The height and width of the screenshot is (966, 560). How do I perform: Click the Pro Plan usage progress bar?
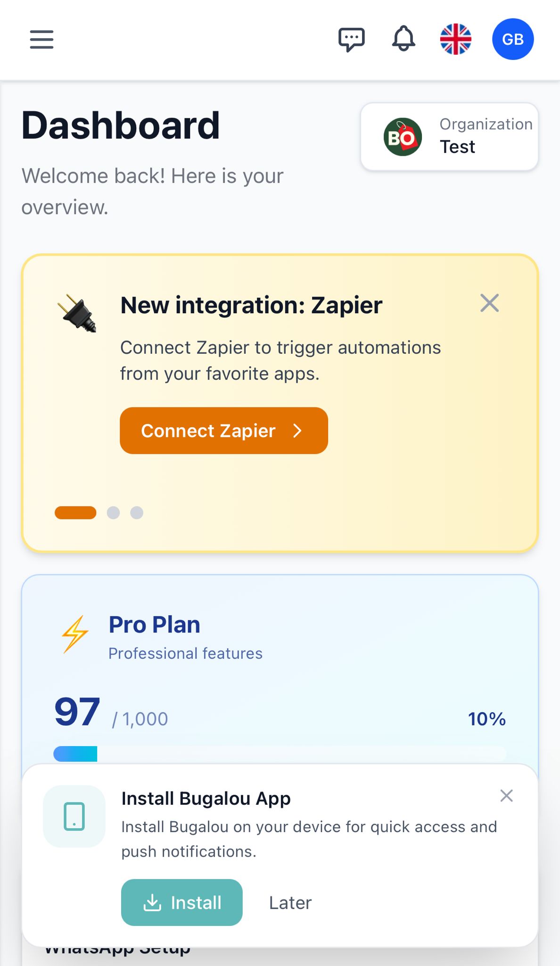pyautogui.click(x=280, y=754)
